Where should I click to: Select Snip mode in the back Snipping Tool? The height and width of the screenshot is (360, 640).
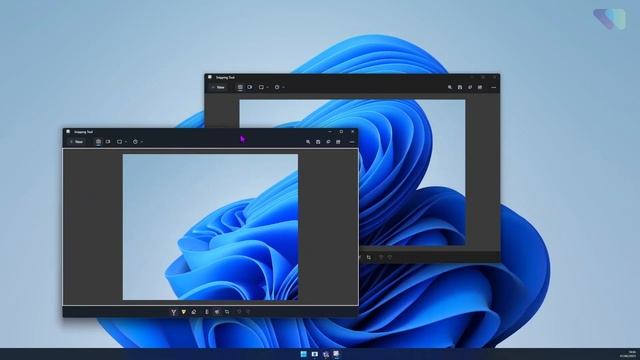[240, 87]
